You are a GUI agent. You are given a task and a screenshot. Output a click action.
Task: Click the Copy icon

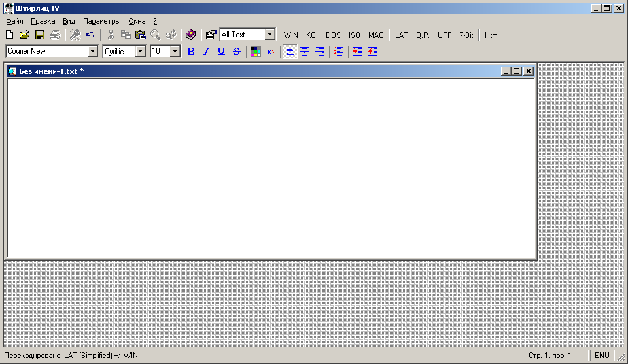[126, 35]
